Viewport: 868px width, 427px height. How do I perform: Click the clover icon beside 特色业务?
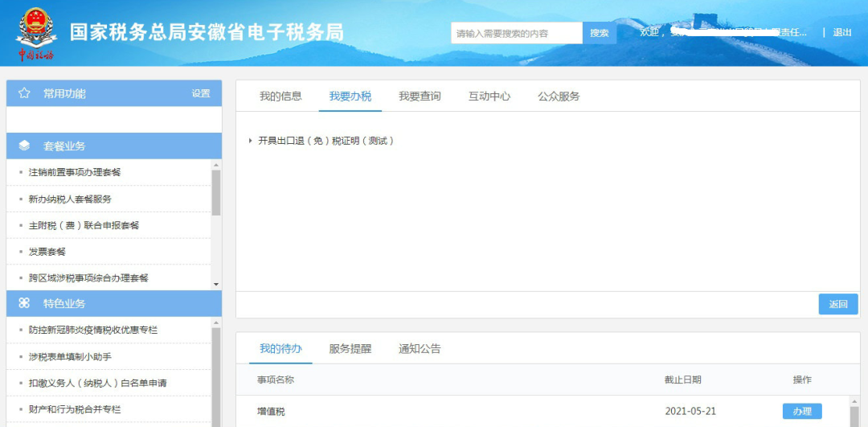pos(24,303)
